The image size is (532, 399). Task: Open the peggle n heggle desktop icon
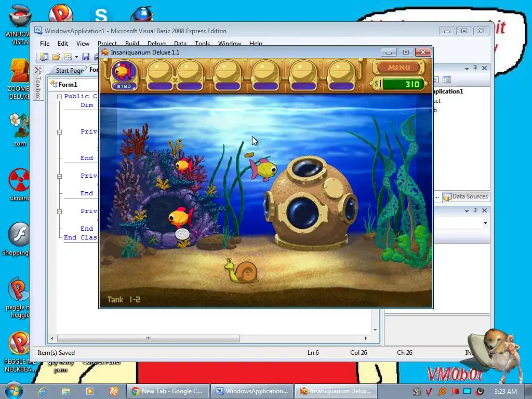tap(18, 298)
